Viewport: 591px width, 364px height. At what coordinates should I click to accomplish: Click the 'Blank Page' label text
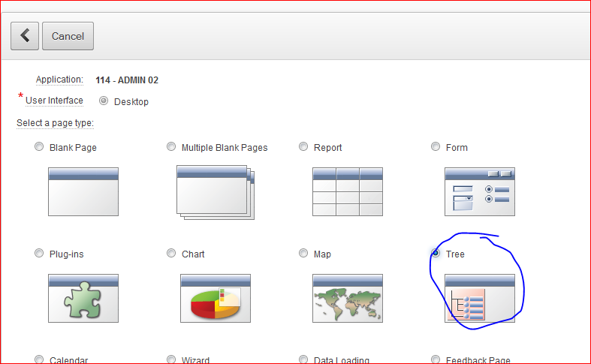[x=73, y=148]
